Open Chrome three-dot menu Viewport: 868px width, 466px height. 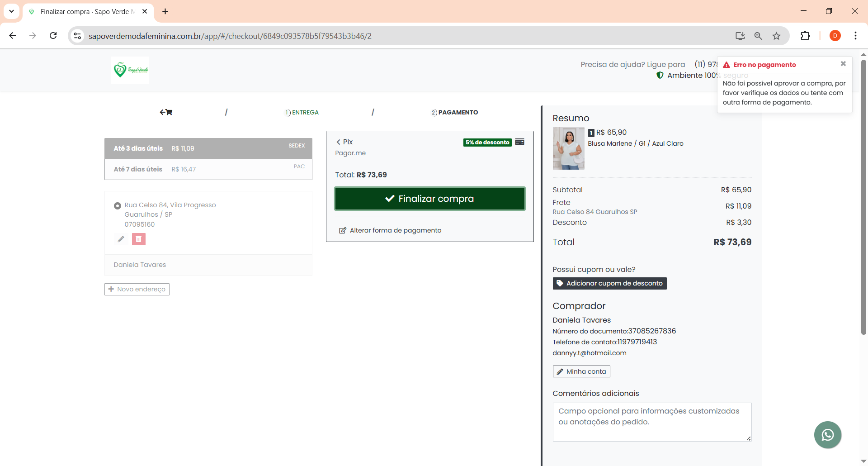tap(855, 36)
